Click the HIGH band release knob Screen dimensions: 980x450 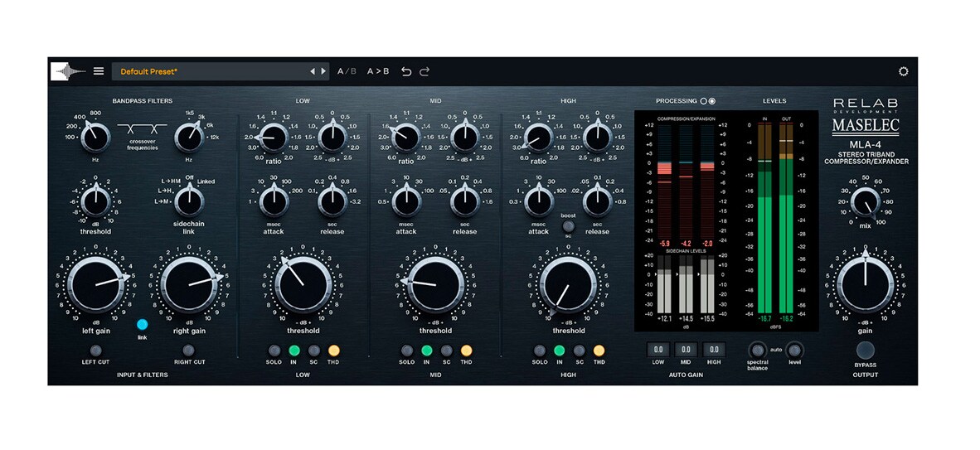point(598,202)
